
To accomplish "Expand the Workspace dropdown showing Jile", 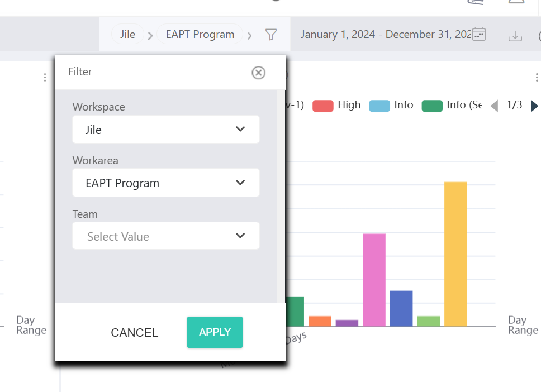I will point(166,130).
